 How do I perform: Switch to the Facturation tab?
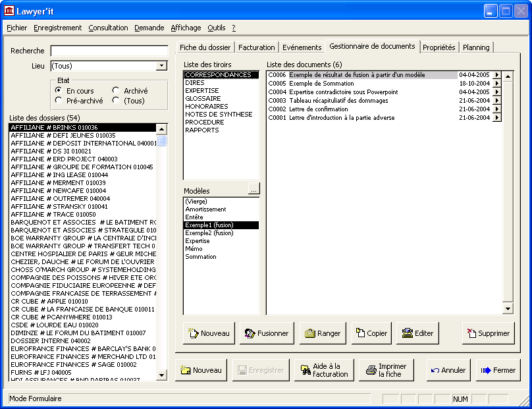[257, 47]
